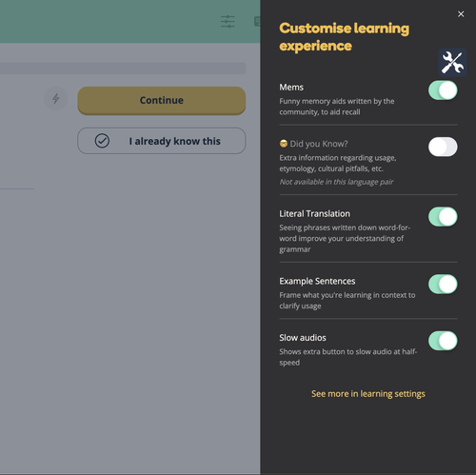The height and width of the screenshot is (475, 476).
Task: Switch off Example Sentences toggle
Action: click(x=443, y=285)
